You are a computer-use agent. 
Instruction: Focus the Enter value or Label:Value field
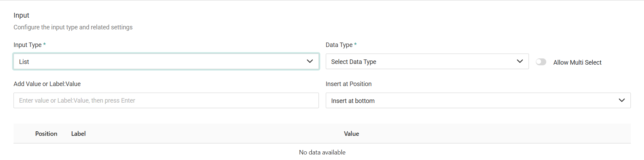click(x=166, y=101)
